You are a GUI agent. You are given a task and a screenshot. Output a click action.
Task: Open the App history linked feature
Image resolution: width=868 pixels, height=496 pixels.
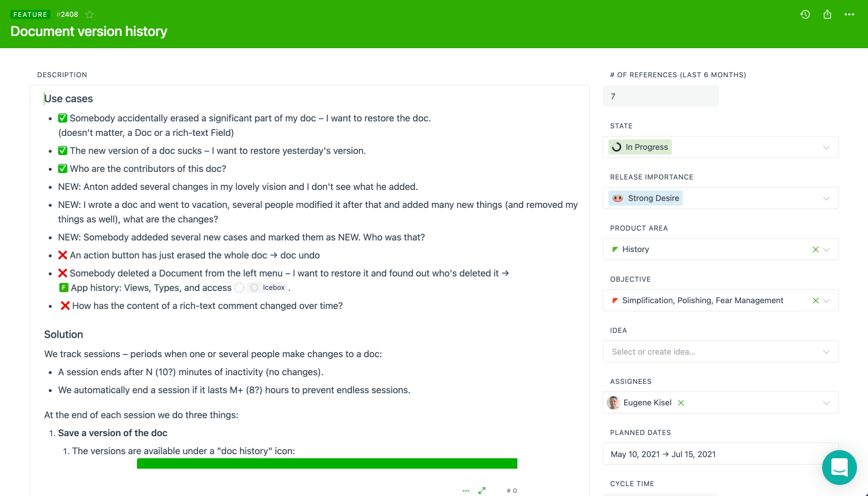point(151,288)
